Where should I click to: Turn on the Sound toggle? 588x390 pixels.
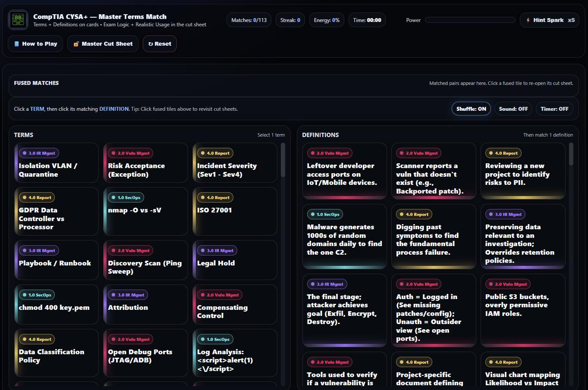(x=513, y=109)
